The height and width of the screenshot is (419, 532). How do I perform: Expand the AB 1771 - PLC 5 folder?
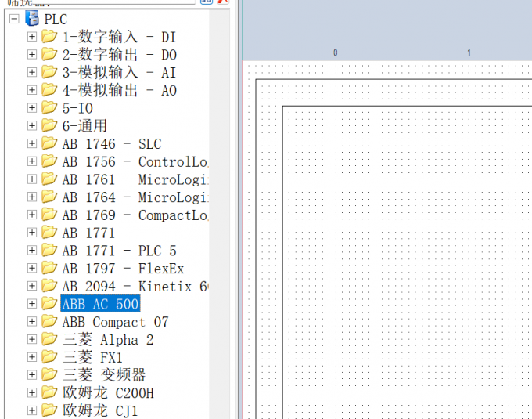pyautogui.click(x=32, y=251)
